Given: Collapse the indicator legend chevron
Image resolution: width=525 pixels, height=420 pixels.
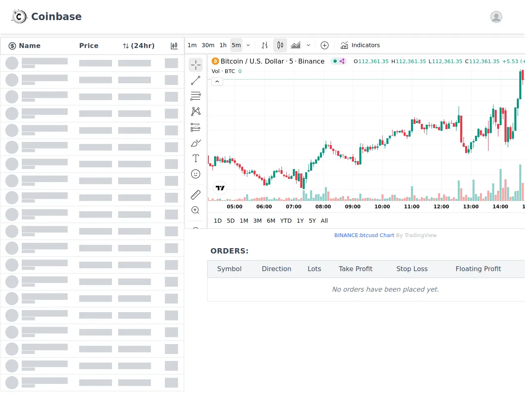Looking at the screenshot, I should (x=217, y=82).
